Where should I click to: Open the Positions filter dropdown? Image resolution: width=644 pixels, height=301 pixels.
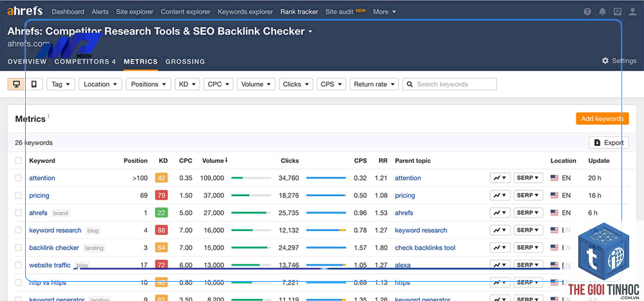pos(148,84)
